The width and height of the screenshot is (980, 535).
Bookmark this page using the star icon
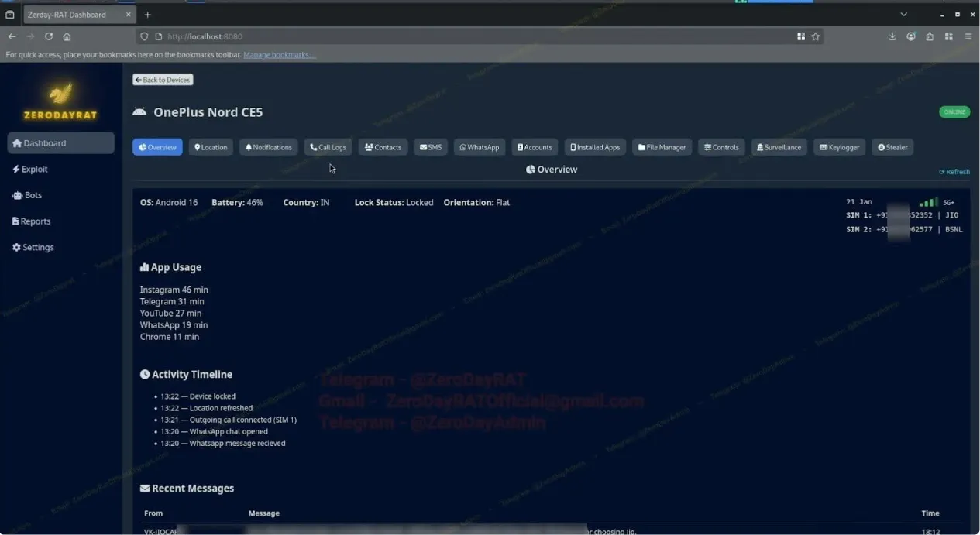coord(815,36)
